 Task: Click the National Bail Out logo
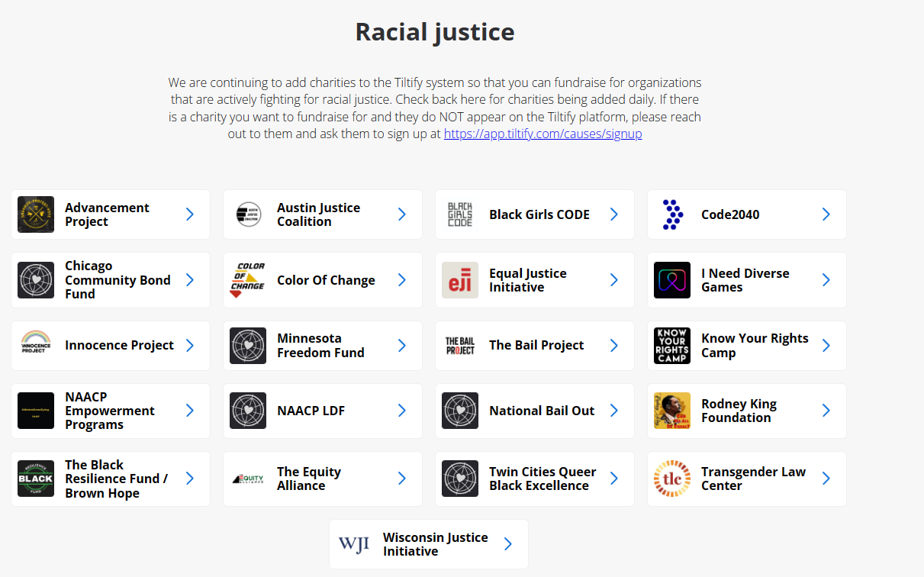tap(460, 411)
